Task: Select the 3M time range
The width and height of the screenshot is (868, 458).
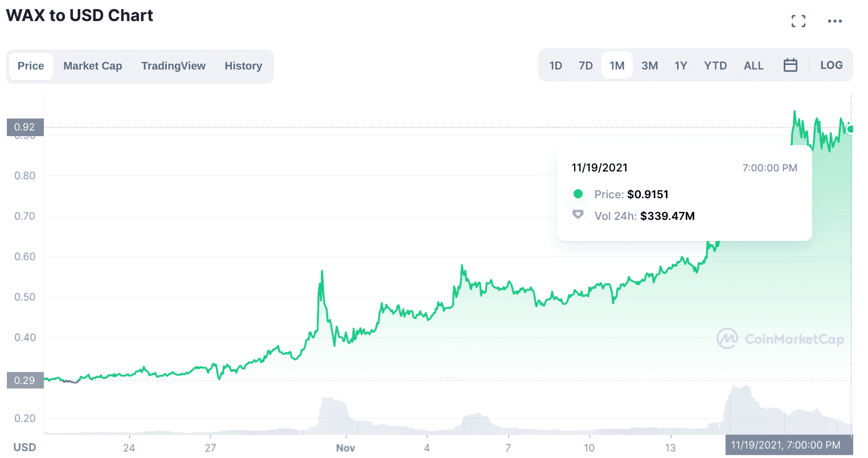Action: 650,66
